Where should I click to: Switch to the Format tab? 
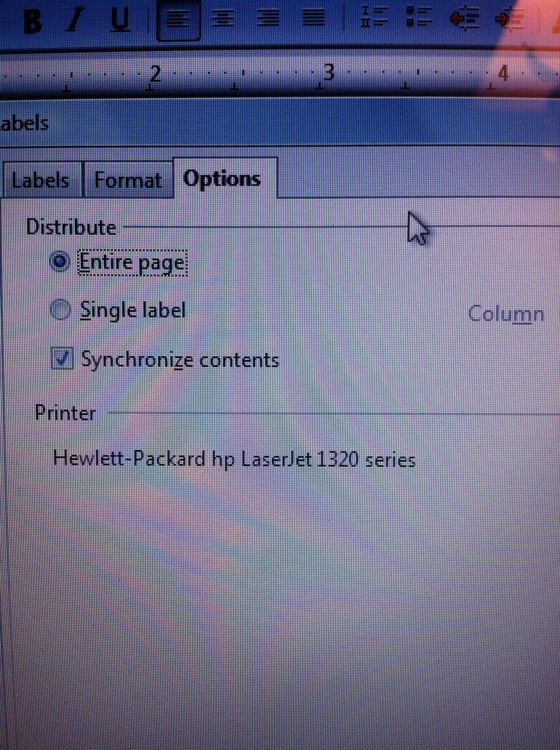[128, 180]
